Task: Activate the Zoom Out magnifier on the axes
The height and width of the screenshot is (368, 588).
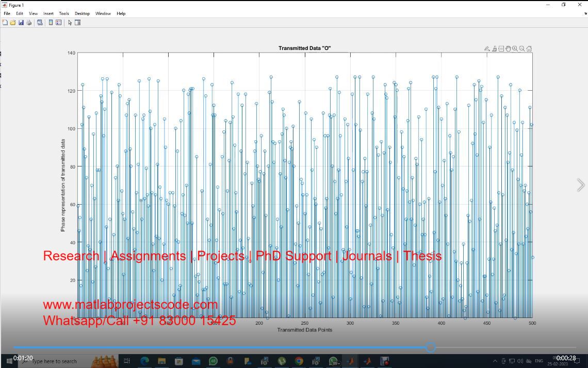Action: point(522,48)
